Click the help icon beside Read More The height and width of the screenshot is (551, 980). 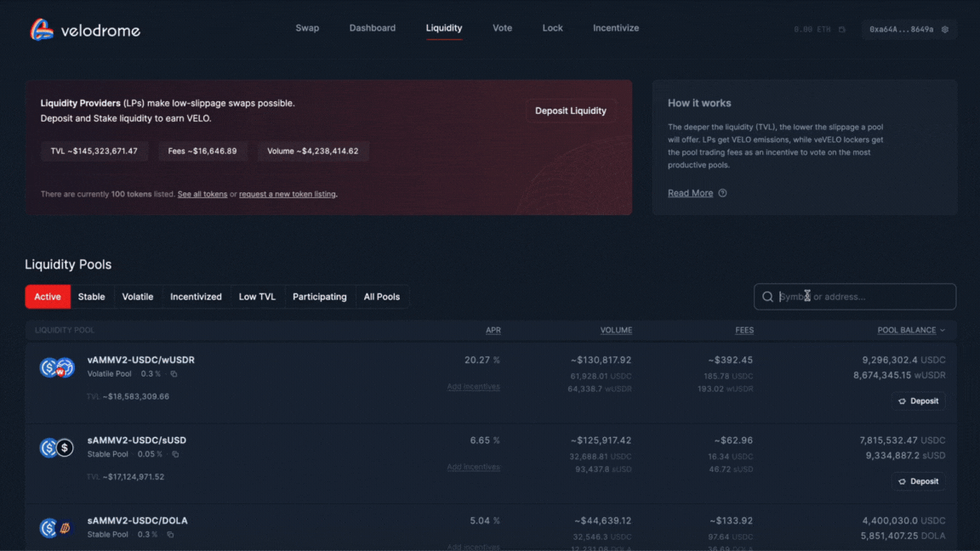pyautogui.click(x=722, y=193)
